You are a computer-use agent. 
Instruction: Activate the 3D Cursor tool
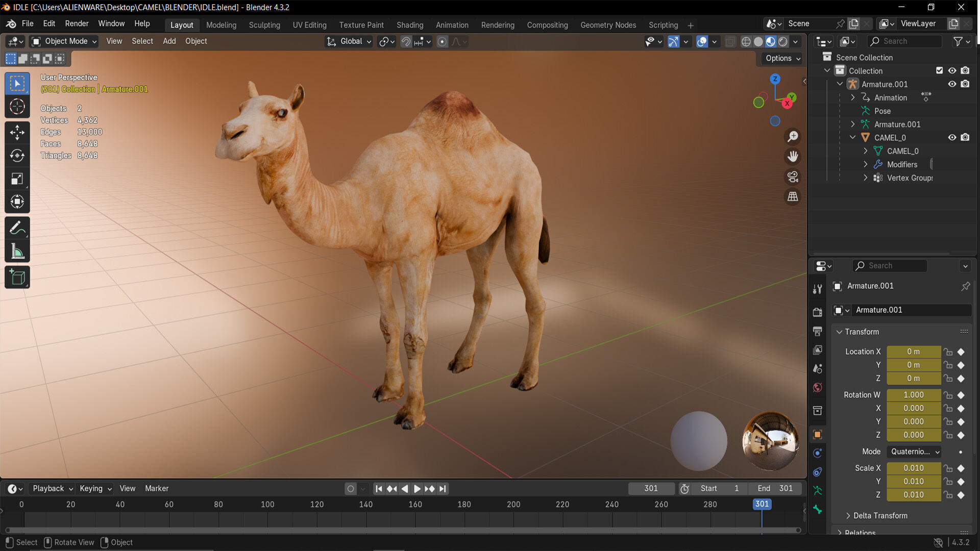point(17,106)
